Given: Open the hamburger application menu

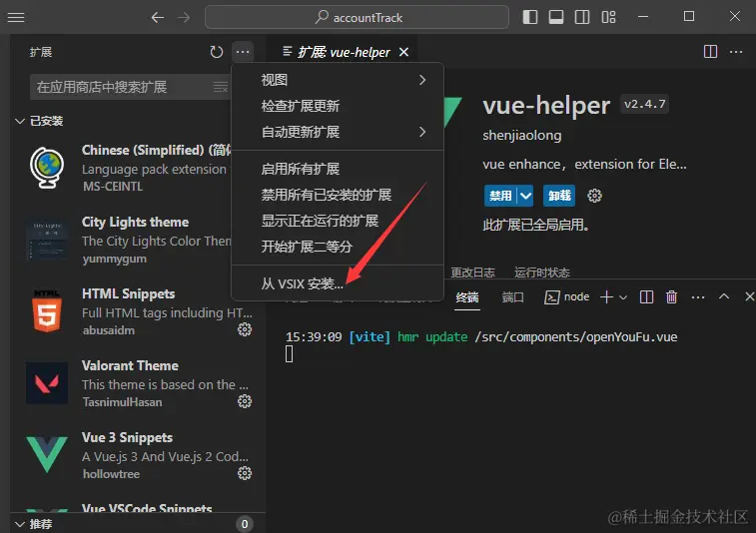Looking at the screenshot, I should [x=16, y=17].
